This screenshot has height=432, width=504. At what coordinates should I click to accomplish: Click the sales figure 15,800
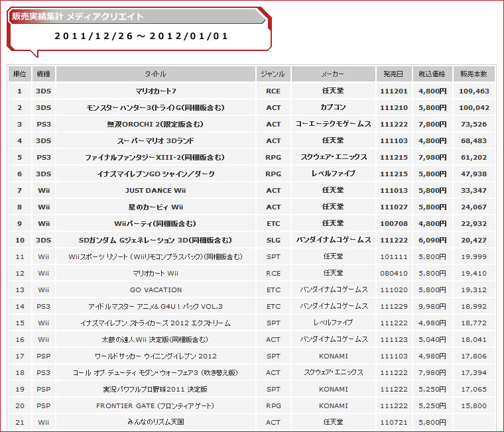pos(473,405)
